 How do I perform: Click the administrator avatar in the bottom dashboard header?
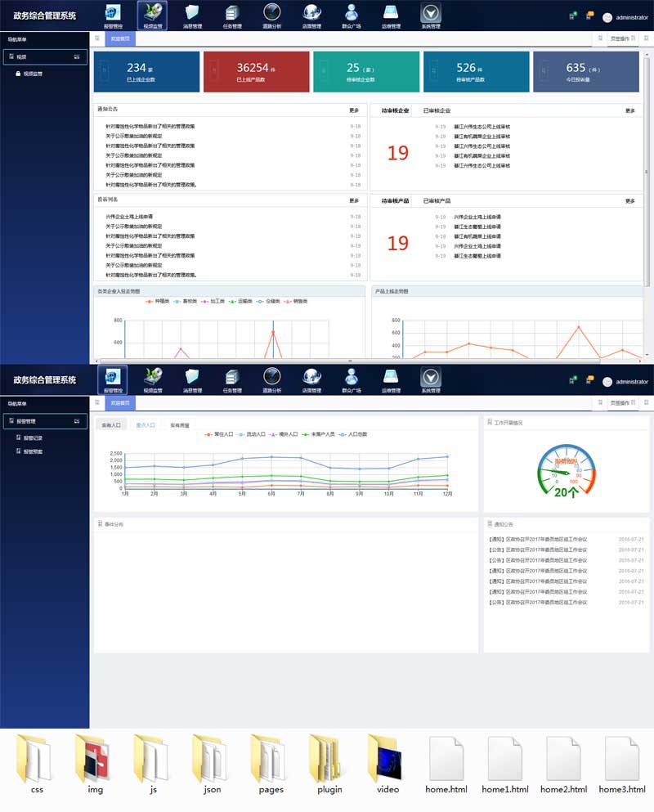tap(607, 382)
